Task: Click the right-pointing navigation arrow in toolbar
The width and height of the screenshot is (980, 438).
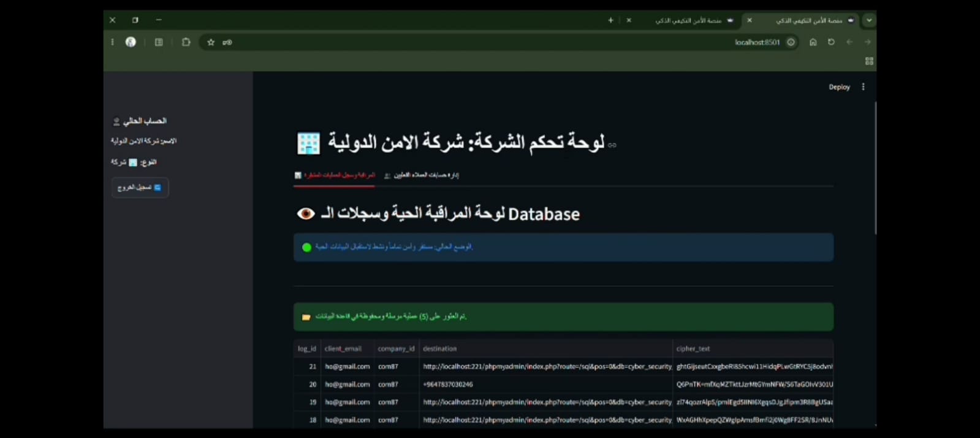Action: click(867, 42)
